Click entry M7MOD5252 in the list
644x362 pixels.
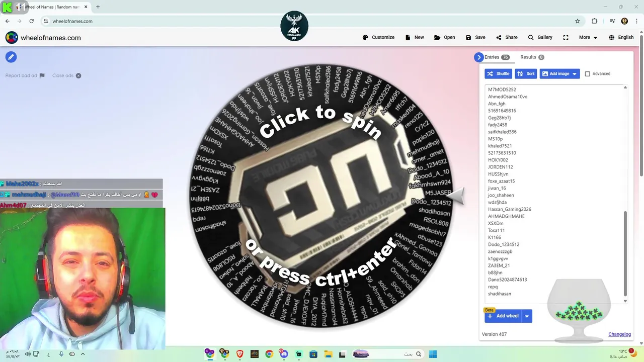tap(502, 89)
